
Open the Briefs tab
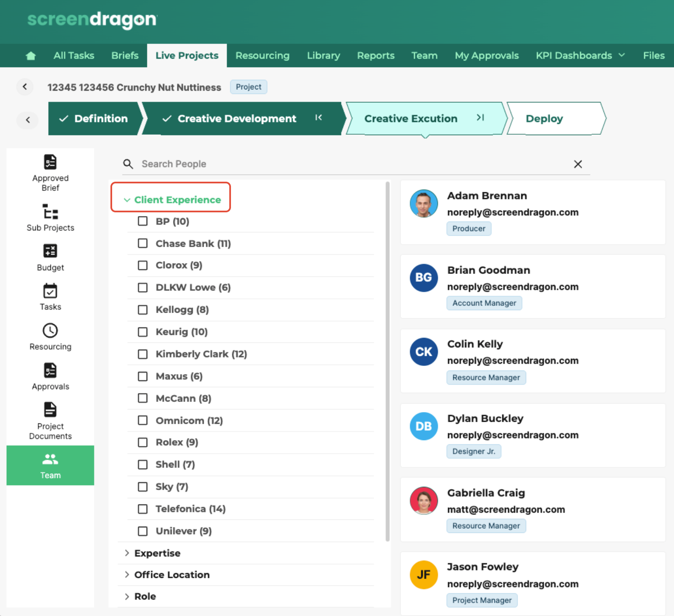[x=125, y=55]
